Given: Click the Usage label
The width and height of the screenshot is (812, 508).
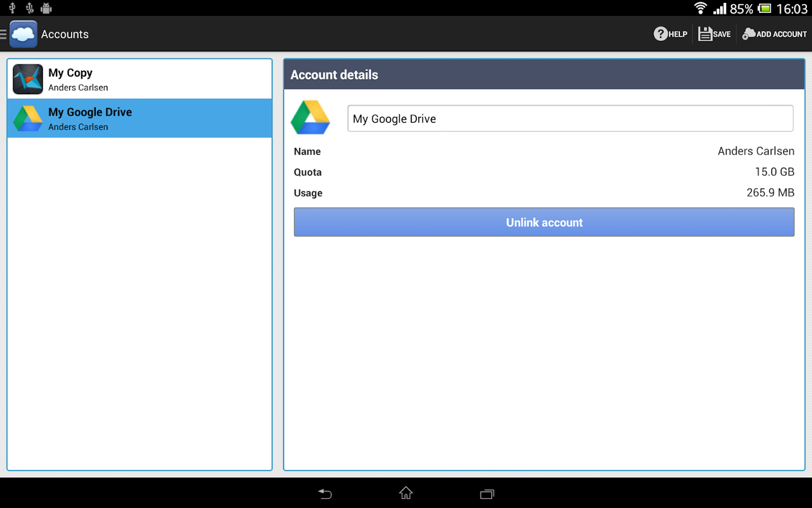Looking at the screenshot, I should 308,193.
